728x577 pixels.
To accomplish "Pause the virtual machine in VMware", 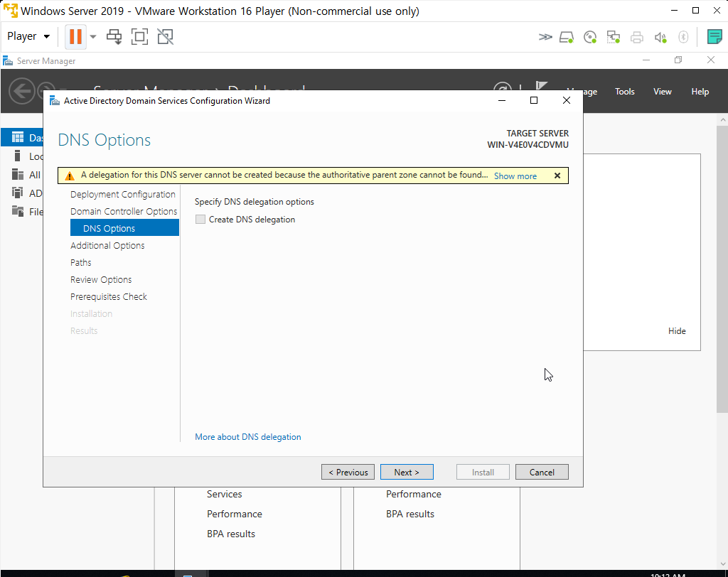I will pos(75,36).
